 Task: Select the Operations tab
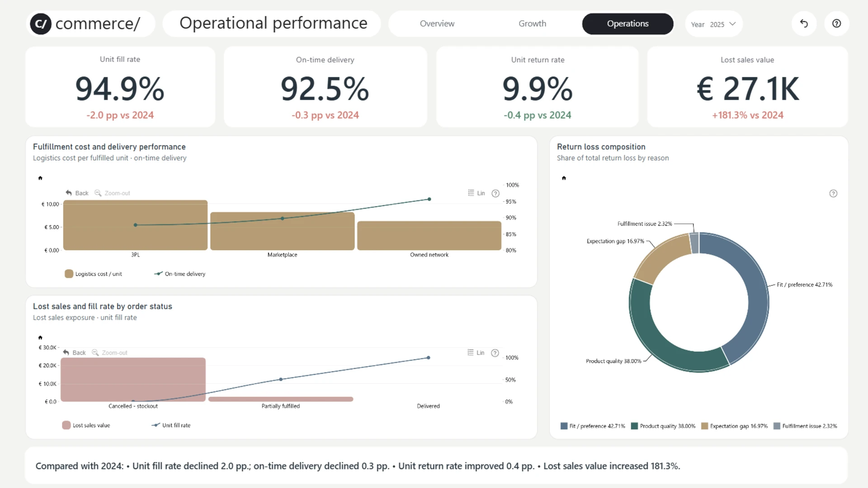[x=627, y=23]
